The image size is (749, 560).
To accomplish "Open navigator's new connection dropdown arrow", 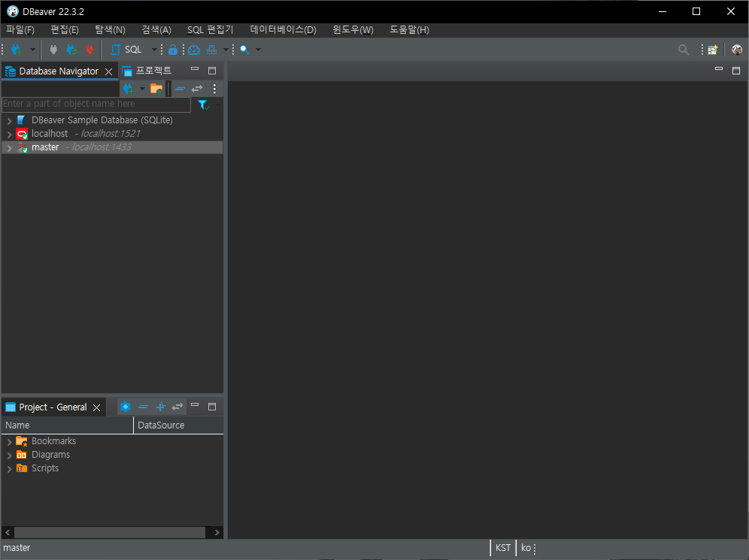I will [x=142, y=89].
